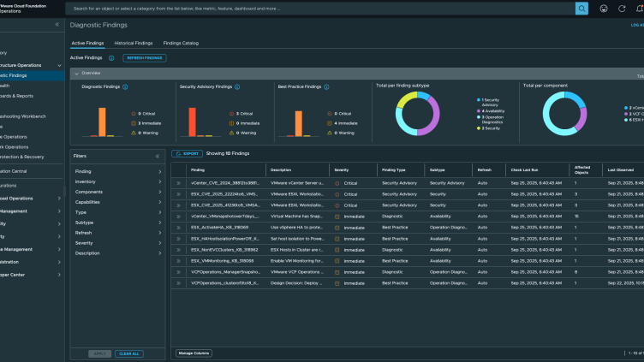This screenshot has height=362, width=644.
Task: Open finding ESX_CVE_2025_22224to6_VMS
Action: point(224,194)
